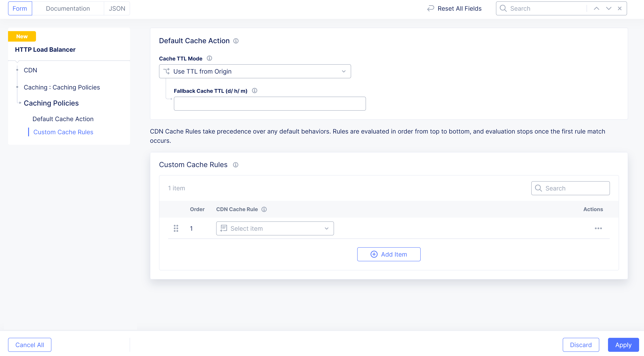Screen dimensions: 644x356
Task: Click Custom Cache Rules info icon
Action: point(236,165)
